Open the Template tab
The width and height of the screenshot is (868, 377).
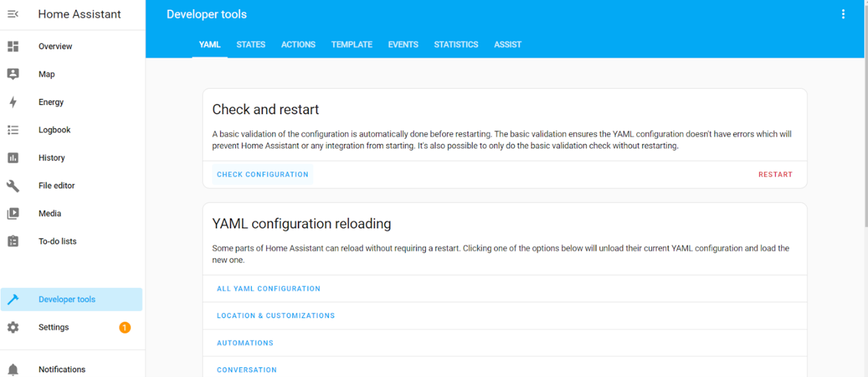click(352, 44)
